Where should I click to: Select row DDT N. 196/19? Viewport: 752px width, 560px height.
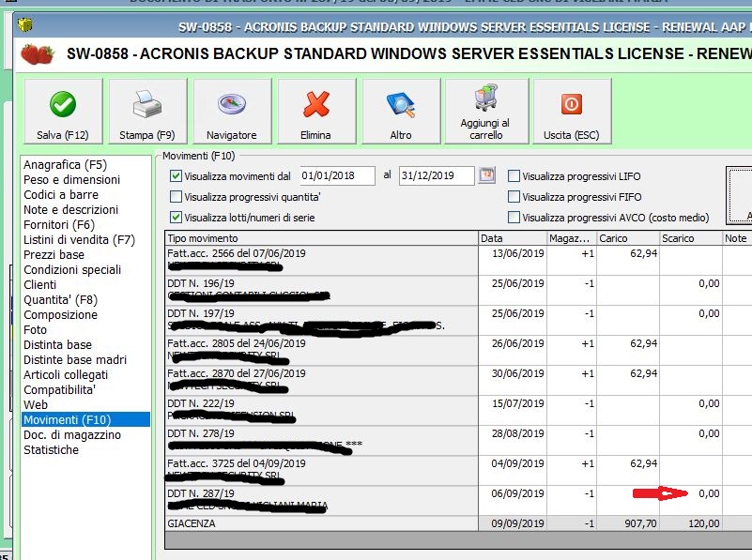pyautogui.click(x=321, y=290)
